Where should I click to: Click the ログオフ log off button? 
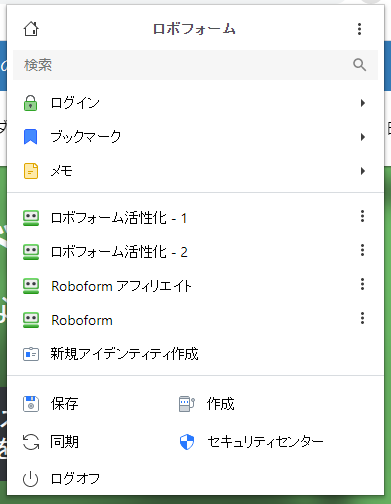(x=75, y=479)
